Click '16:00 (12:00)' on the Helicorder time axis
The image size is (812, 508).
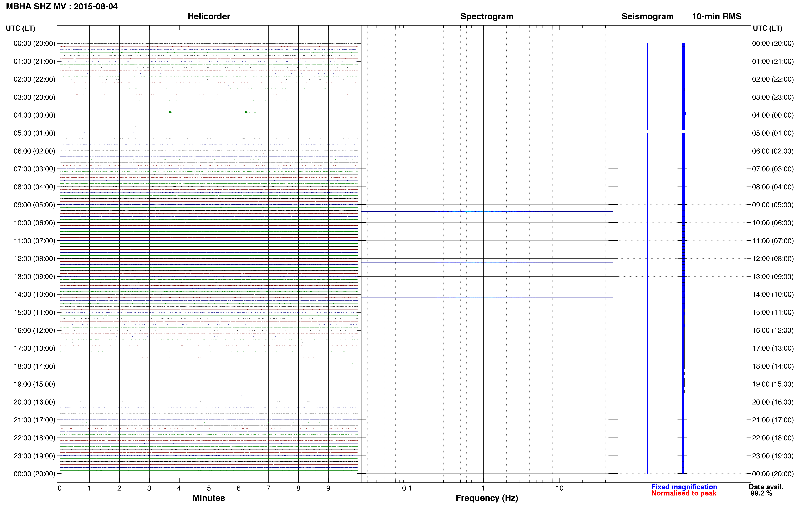34,331
